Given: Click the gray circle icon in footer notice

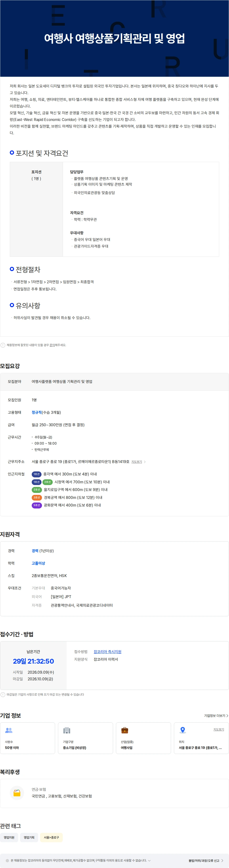Looking at the screenshot, I should click(x=7, y=861).
